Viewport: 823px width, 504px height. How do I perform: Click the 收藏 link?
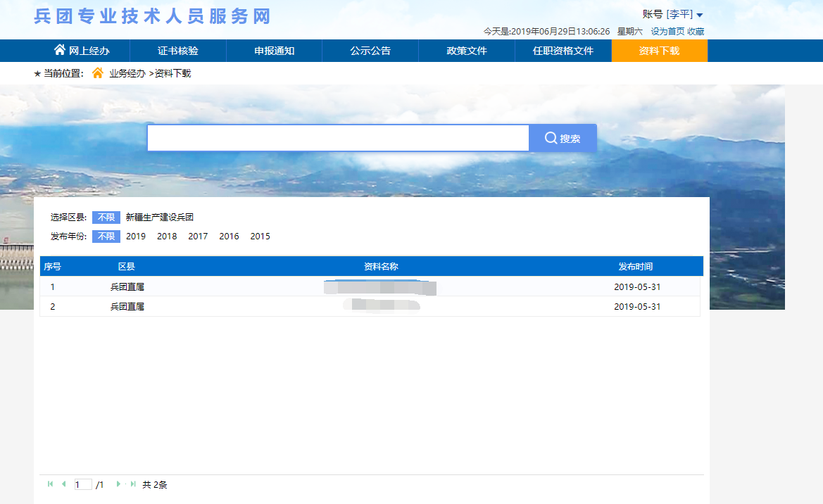pyautogui.click(x=696, y=32)
